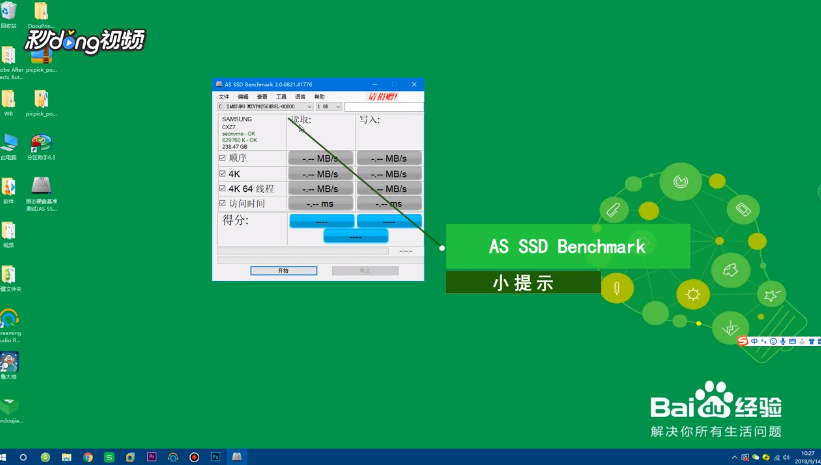
Task: Open the Recycle Bin desktop icon
Action: (8, 14)
